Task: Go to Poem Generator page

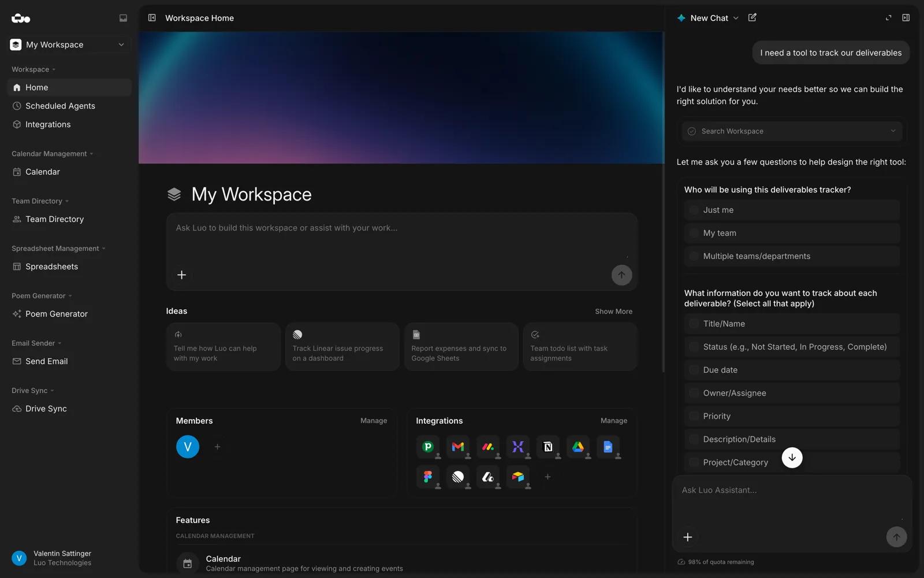Action: tap(56, 314)
